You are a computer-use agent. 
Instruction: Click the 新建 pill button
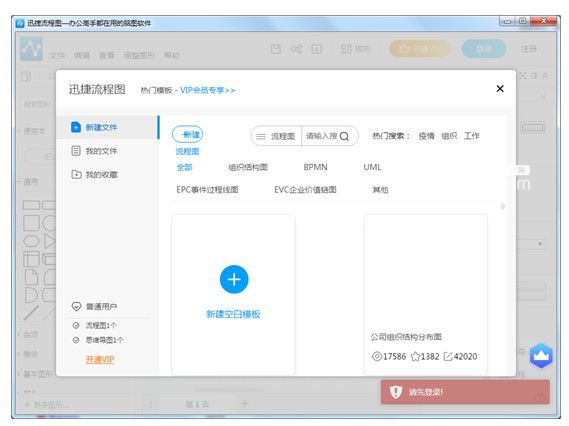point(188,135)
